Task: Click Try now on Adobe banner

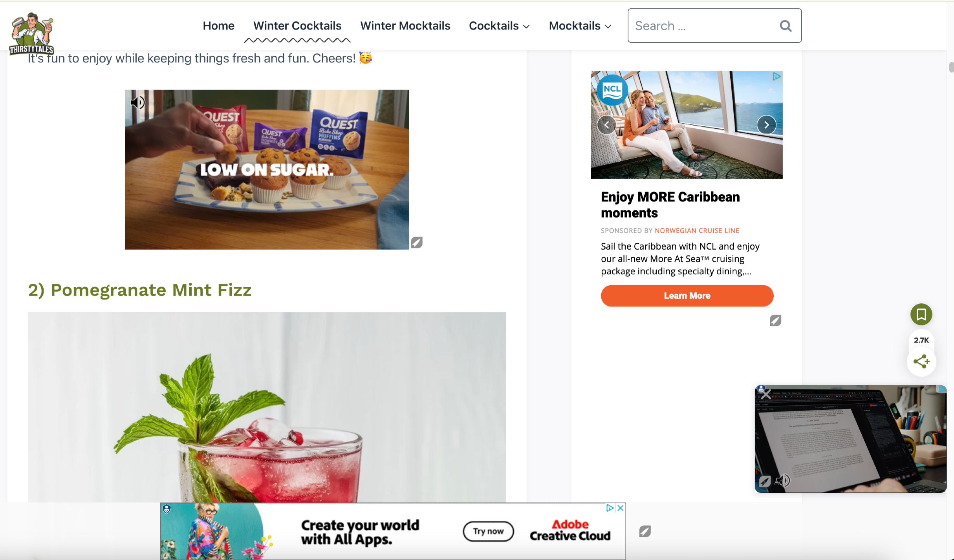Action: (488, 531)
